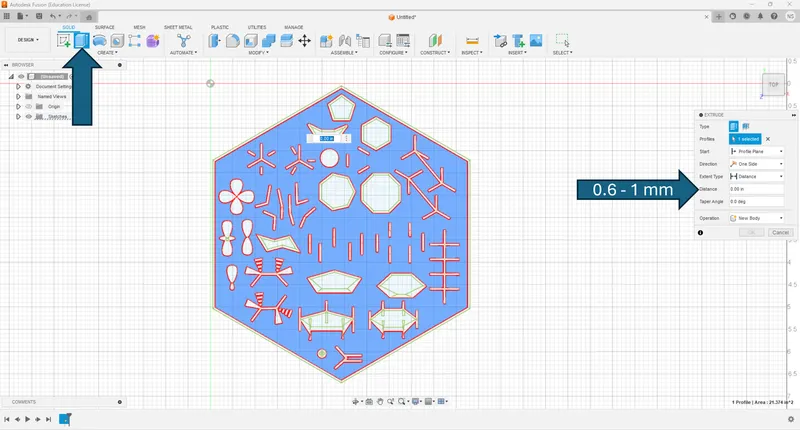The image size is (800, 430).
Task: Toggle visibility of the Unsaved root component
Action: click(x=21, y=77)
